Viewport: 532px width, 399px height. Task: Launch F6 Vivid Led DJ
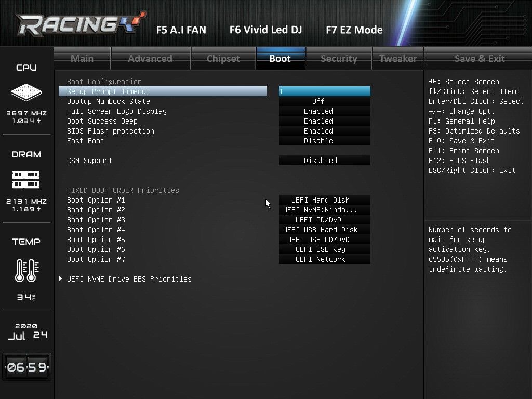(265, 30)
